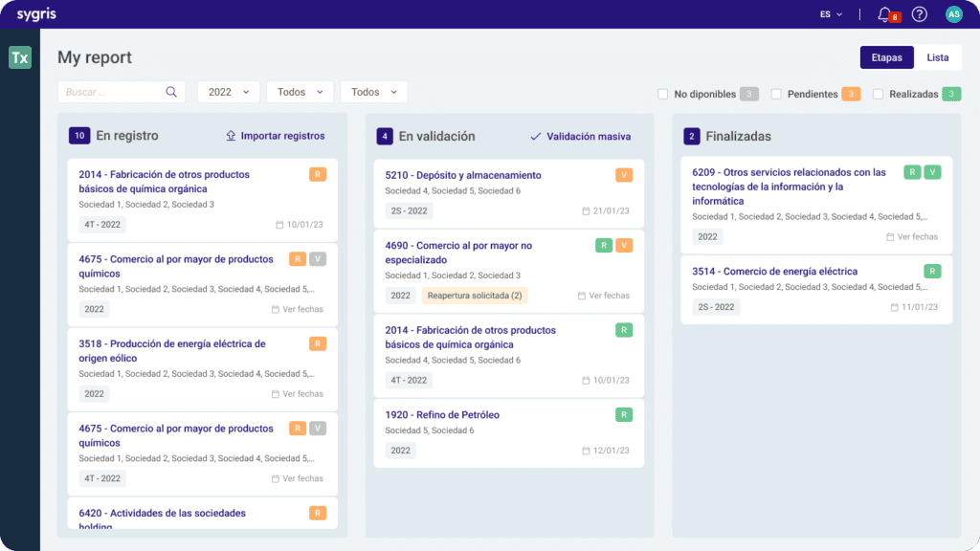Click the help question mark icon

click(919, 14)
